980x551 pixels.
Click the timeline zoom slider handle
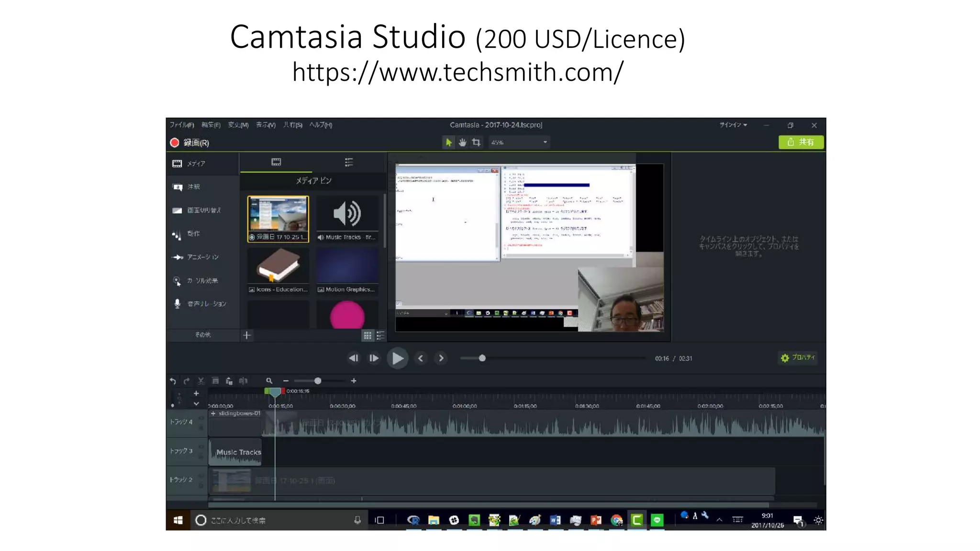318,381
